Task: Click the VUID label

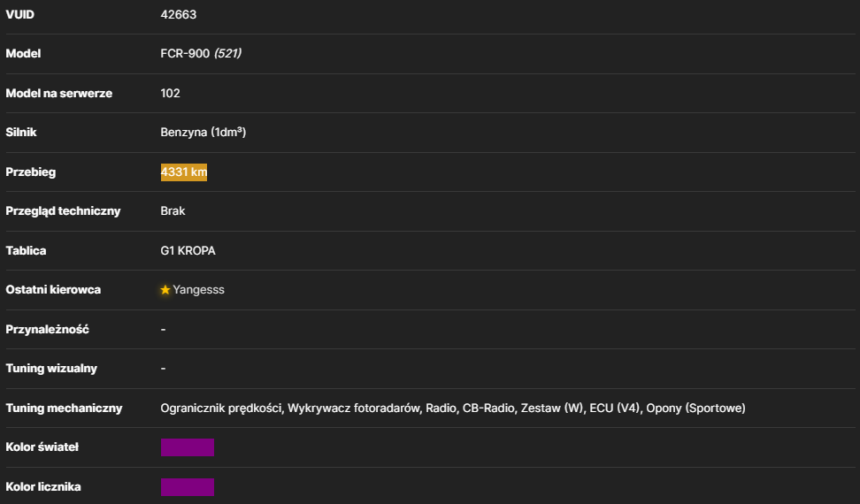Action: pyautogui.click(x=19, y=15)
